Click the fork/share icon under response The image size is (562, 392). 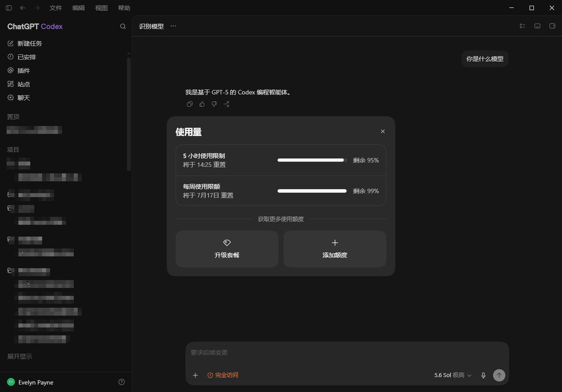227,104
